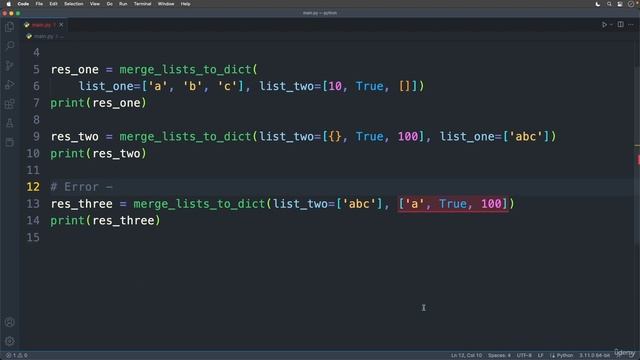Click the res_one variable on line 5
640x360 pixels.
pyautogui.click(x=75, y=70)
